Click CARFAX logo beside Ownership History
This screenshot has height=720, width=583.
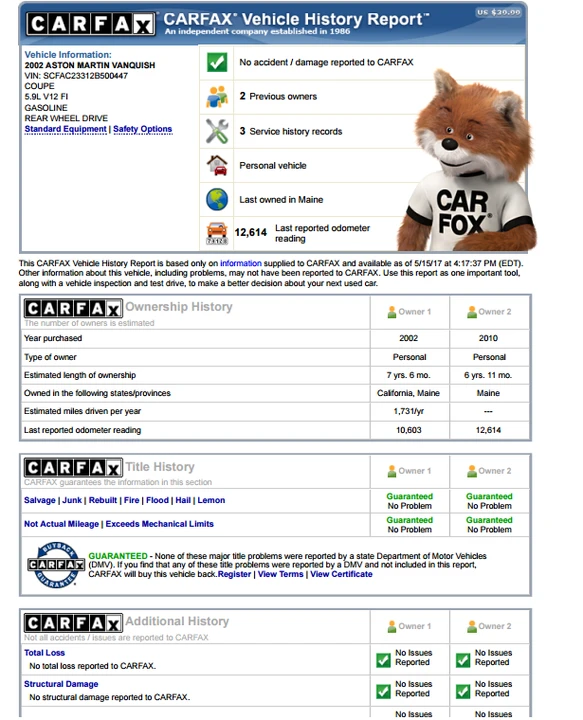coord(73,309)
